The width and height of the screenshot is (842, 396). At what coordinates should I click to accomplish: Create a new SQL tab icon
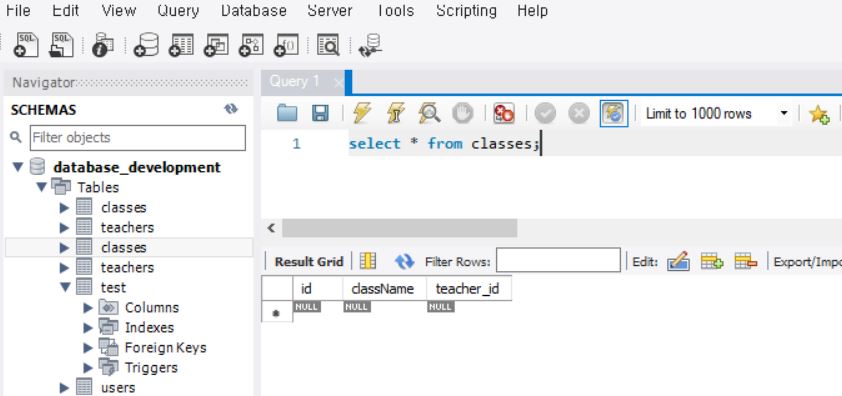(x=26, y=45)
